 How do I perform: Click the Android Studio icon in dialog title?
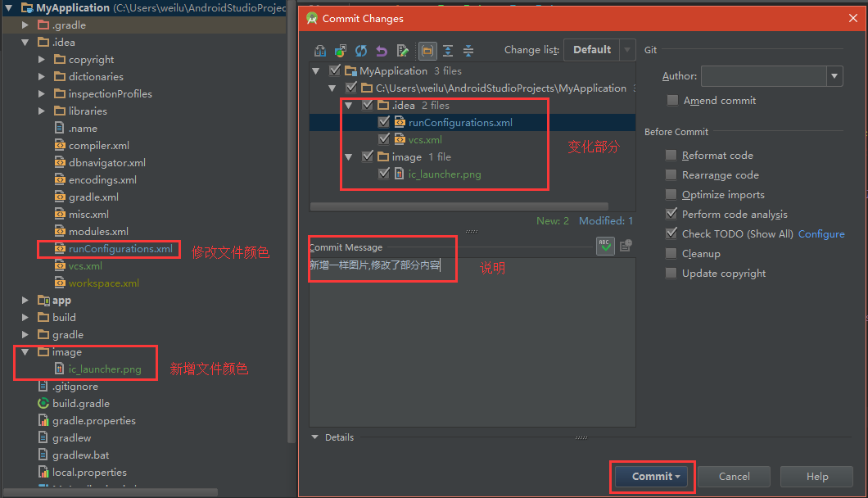point(312,18)
